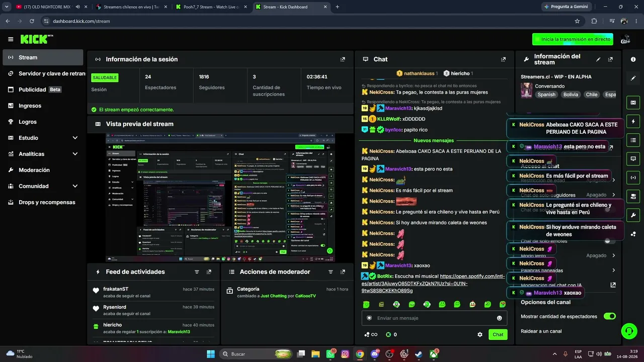
Task: Click Raidear a un canal
Action: tap(541, 331)
